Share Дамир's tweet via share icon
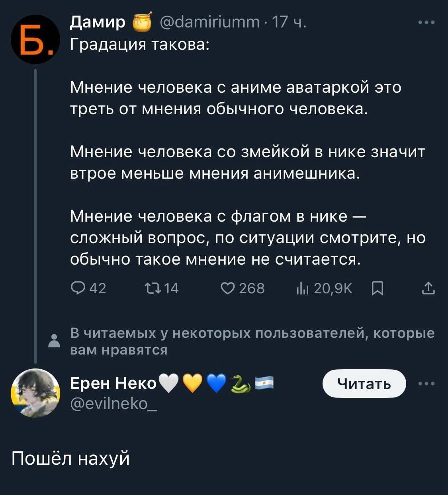The image size is (448, 495). click(x=428, y=288)
